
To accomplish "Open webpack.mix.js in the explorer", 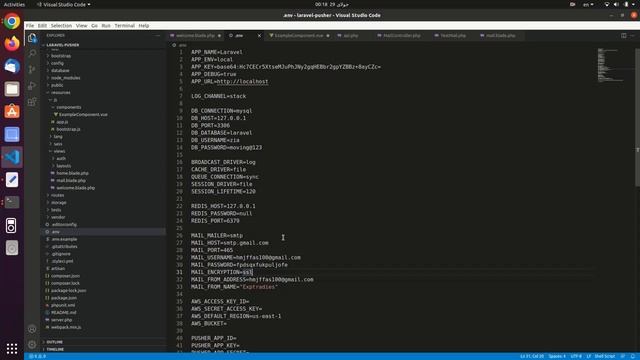I will [66, 327].
